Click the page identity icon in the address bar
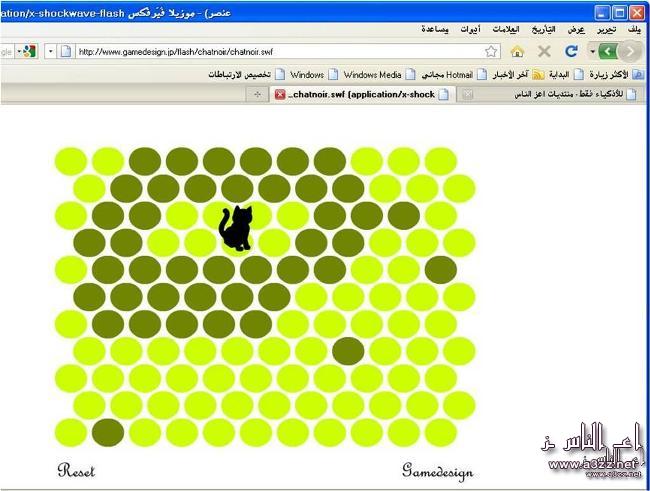 point(66,52)
